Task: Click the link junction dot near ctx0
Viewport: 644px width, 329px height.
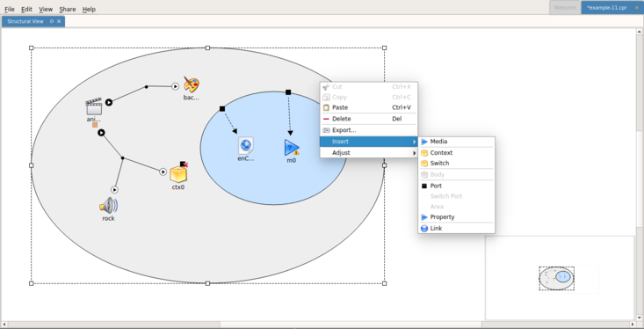Action: (x=122, y=158)
